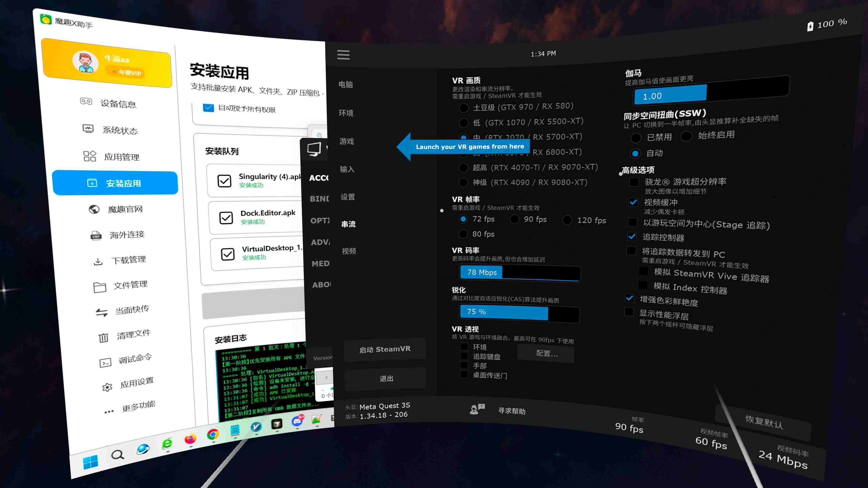868x488 pixels.
Task: Choose 90 fps VR frame rate
Action: (x=514, y=219)
